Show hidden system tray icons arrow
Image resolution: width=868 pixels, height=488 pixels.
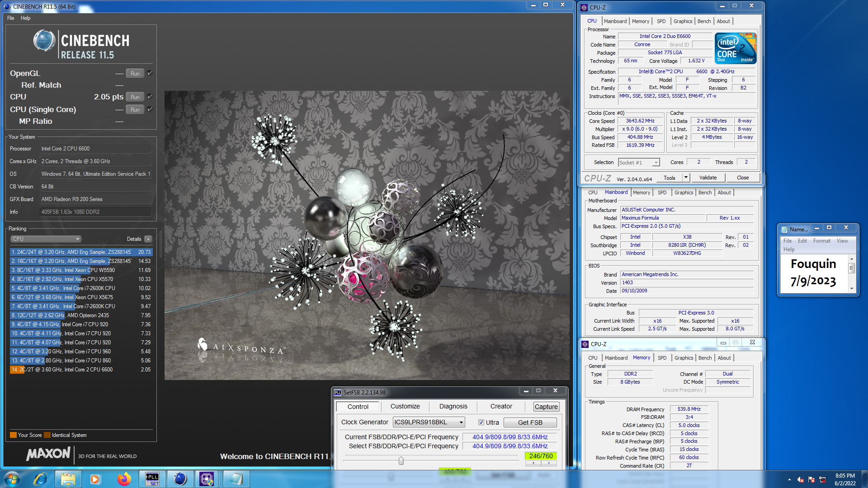pos(789,479)
